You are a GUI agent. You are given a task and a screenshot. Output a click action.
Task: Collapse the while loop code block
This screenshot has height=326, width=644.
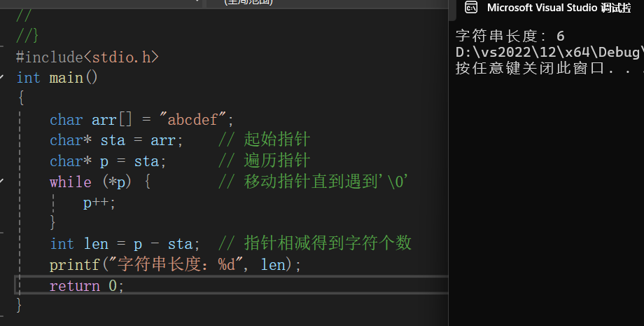(x=3, y=182)
